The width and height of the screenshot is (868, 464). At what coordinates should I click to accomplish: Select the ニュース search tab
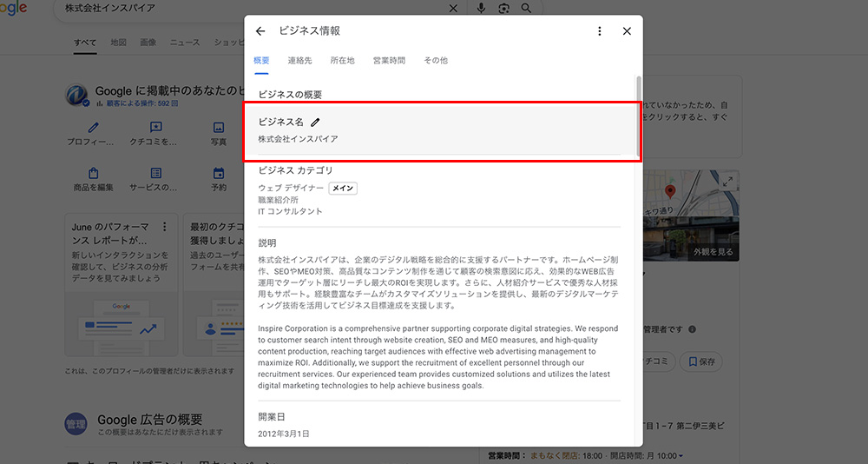click(185, 43)
